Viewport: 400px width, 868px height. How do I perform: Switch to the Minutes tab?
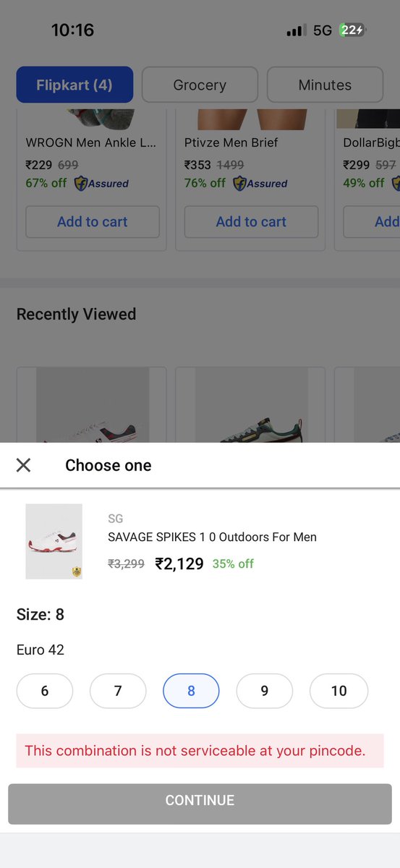point(325,85)
